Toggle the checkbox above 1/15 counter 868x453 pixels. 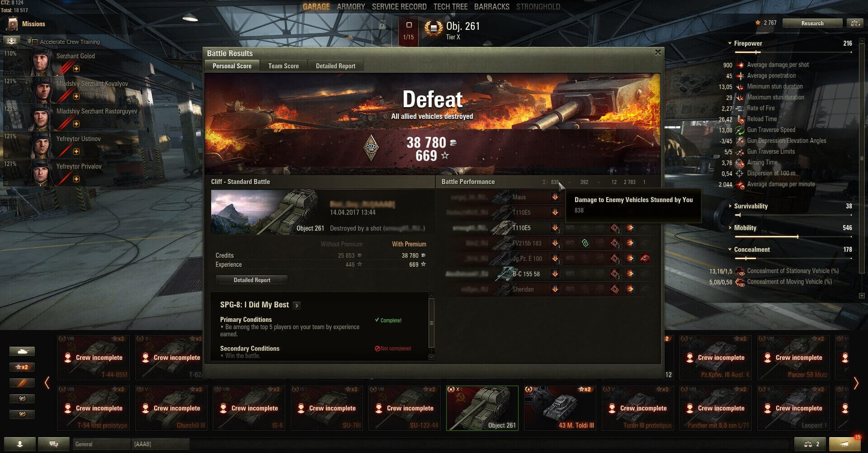409,25
